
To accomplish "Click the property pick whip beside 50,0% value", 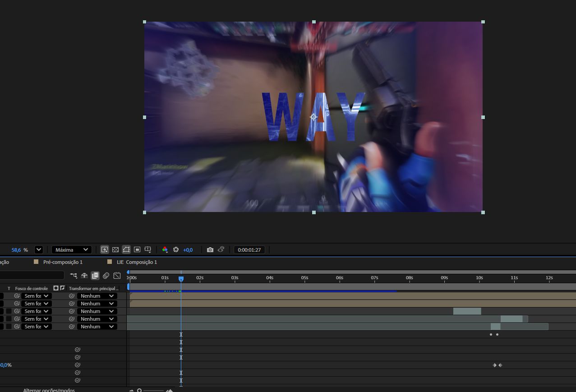I will coord(77,365).
